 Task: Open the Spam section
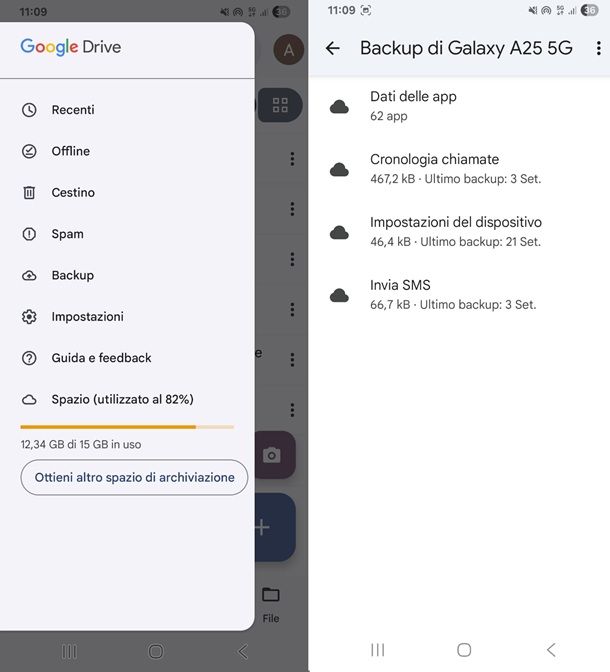(x=67, y=234)
